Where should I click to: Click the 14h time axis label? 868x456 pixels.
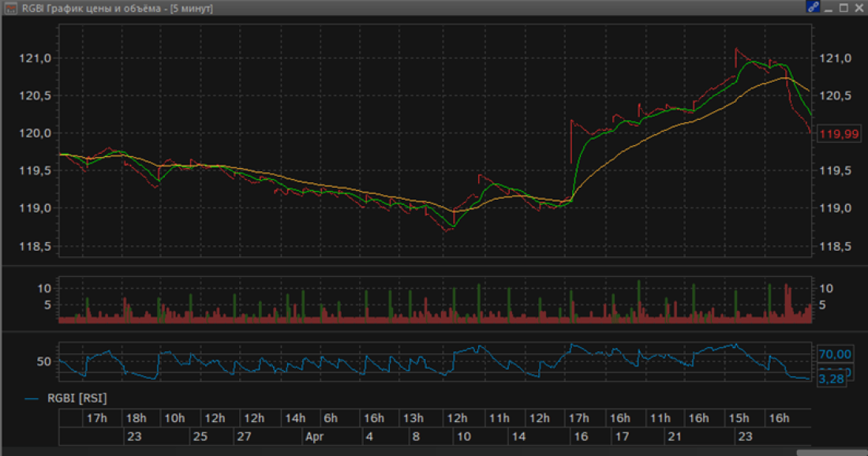coord(295,418)
